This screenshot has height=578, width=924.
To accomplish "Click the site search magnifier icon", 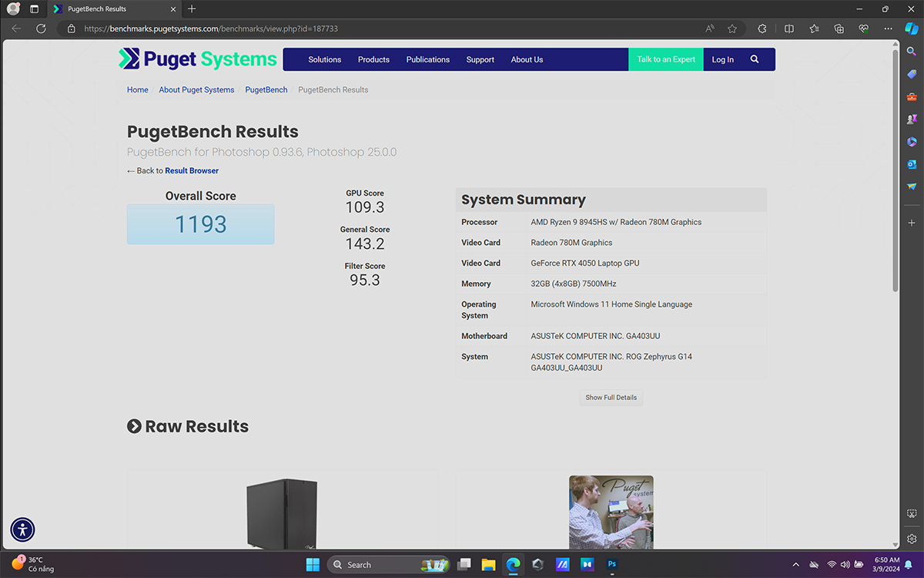I will 754,59.
